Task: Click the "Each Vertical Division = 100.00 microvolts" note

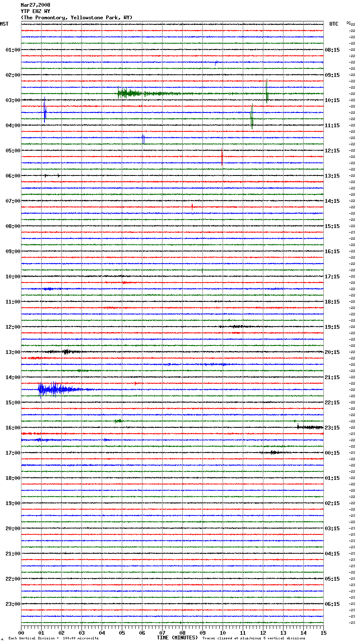Action: [x=53, y=639]
